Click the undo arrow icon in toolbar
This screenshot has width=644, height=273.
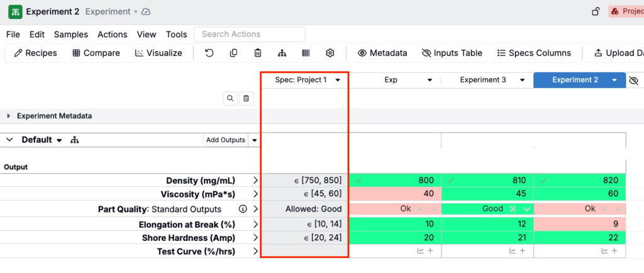(209, 53)
